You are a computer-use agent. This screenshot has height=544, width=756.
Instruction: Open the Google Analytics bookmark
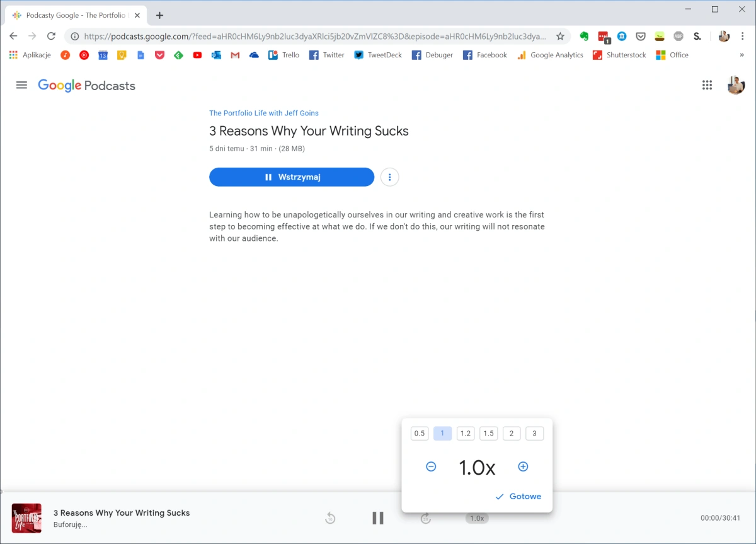tap(550, 55)
